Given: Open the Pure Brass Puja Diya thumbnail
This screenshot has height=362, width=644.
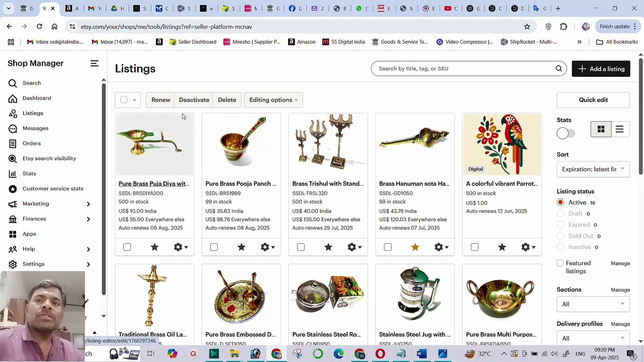Looking at the screenshot, I should click(154, 144).
